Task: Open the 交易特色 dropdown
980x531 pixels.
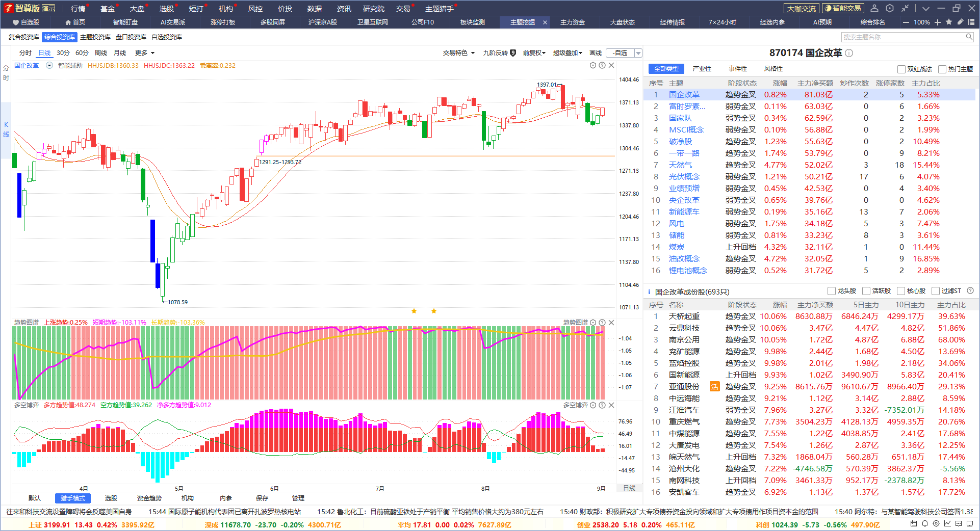Action: point(458,53)
